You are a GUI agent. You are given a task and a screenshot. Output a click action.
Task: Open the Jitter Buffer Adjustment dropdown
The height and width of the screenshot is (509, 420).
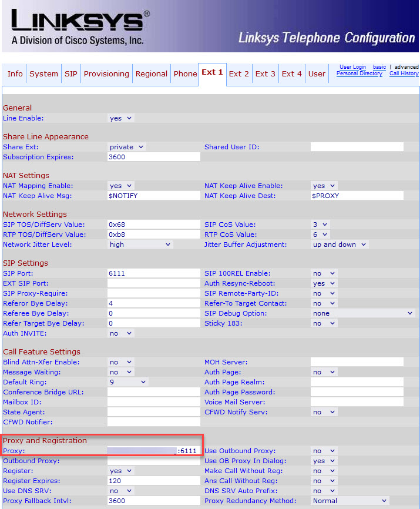[x=340, y=245]
